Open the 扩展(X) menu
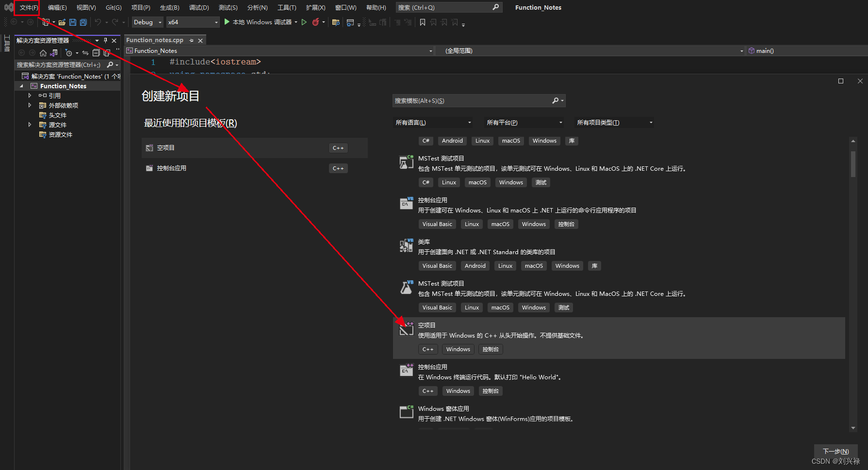 pos(315,8)
